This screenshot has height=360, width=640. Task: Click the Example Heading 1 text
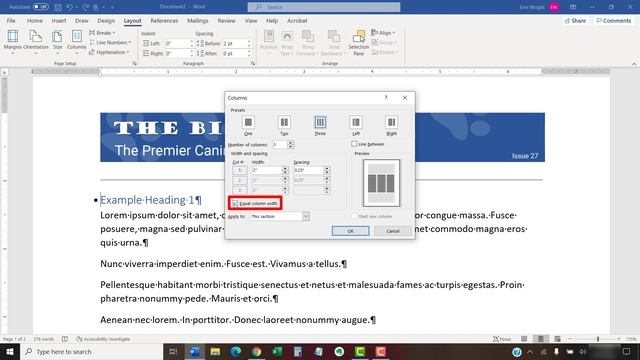coord(147,200)
